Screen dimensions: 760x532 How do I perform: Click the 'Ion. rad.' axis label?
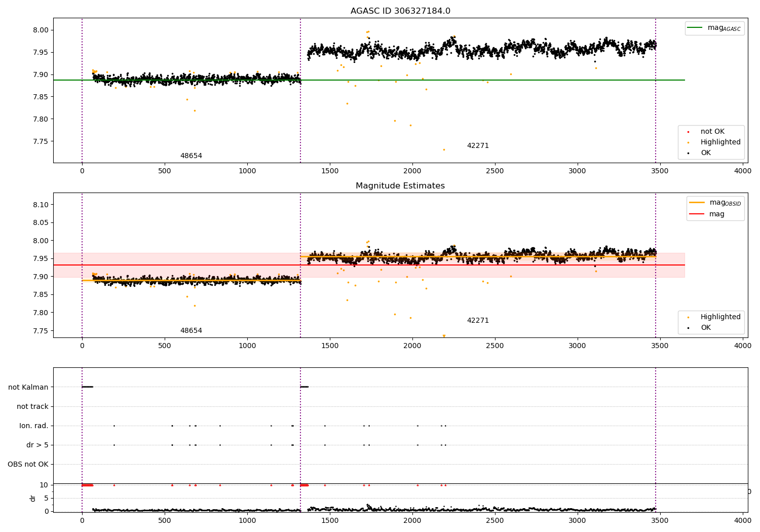[x=34, y=426]
